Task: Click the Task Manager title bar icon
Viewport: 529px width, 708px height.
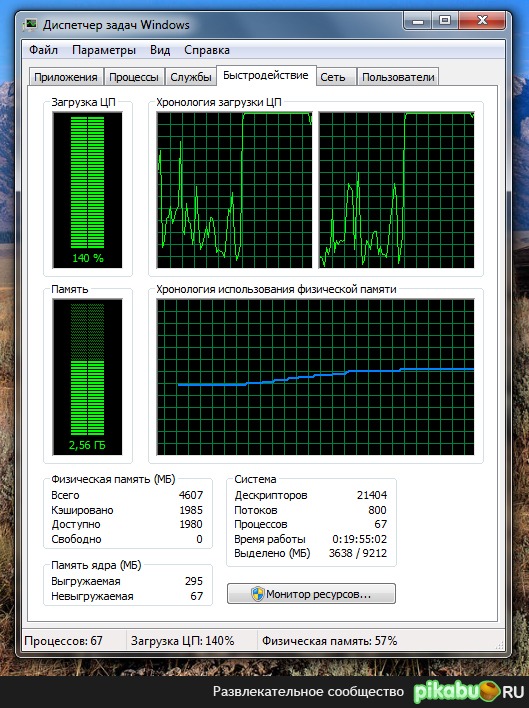Action: point(30,24)
